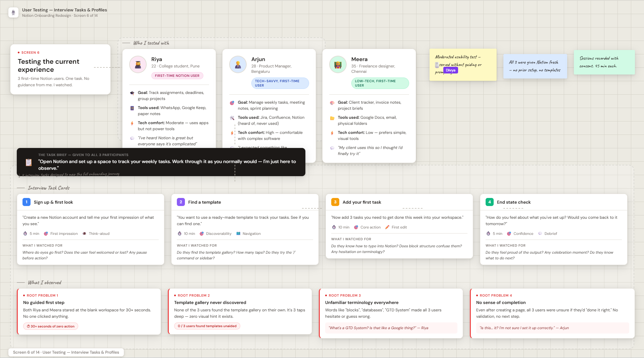Click the '0 / 3 users found templates unaided' pill
Image resolution: width=644 pixels, height=358 pixels.
(x=207, y=326)
